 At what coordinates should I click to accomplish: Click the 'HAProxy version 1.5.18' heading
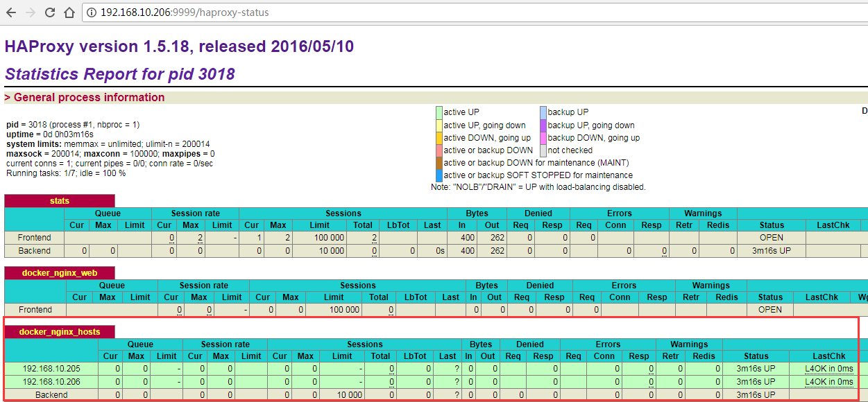click(179, 46)
